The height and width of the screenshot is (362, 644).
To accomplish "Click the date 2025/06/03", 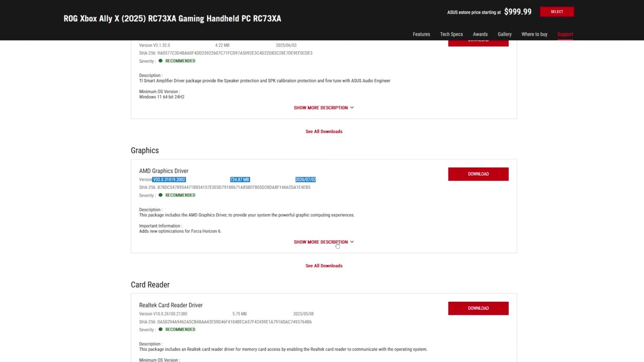I will [286, 45].
